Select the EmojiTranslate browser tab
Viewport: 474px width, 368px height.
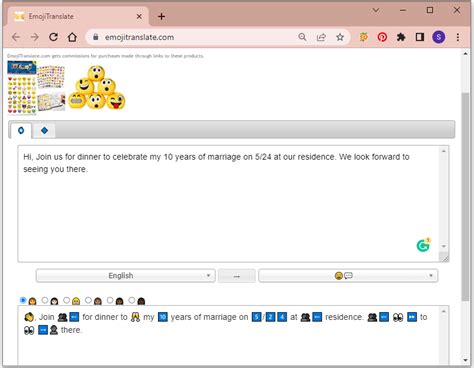[77, 16]
